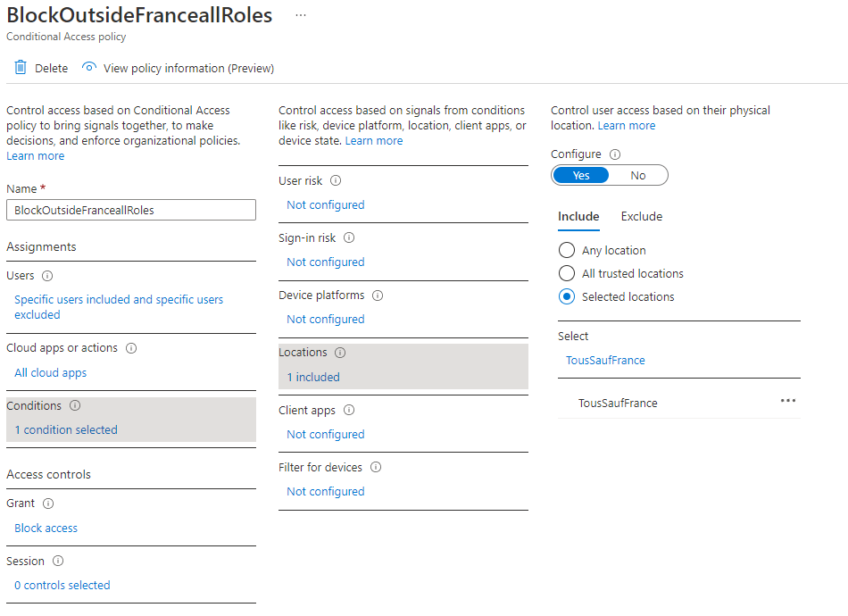Click the View policy information eye icon
Image resolution: width=848 pixels, height=616 pixels.
[x=88, y=68]
